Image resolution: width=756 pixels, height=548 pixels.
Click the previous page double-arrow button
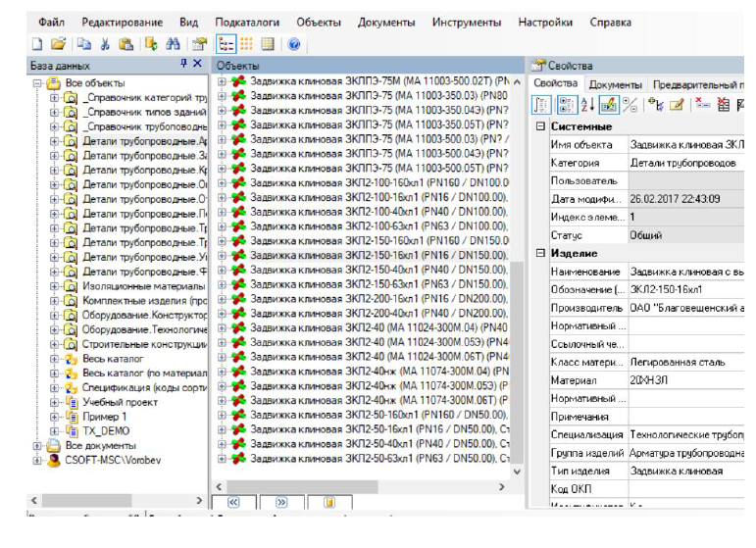pyautogui.click(x=233, y=502)
